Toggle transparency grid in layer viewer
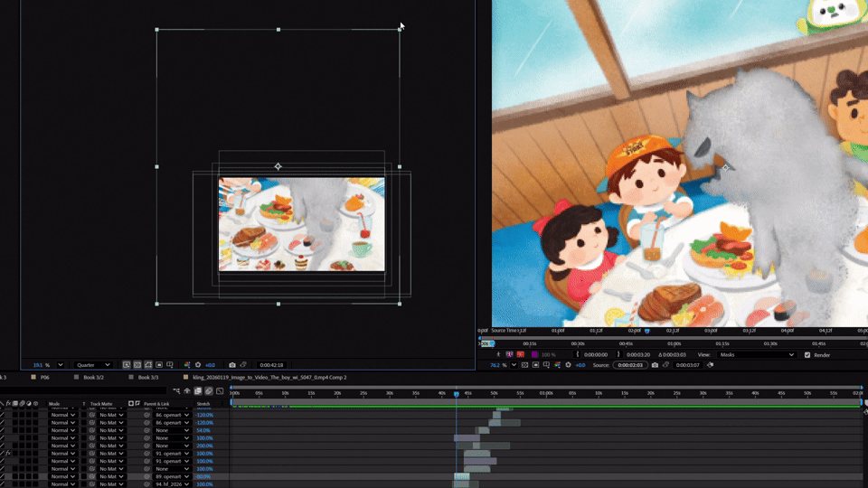Viewport: 868px width, 488px height. [524, 365]
